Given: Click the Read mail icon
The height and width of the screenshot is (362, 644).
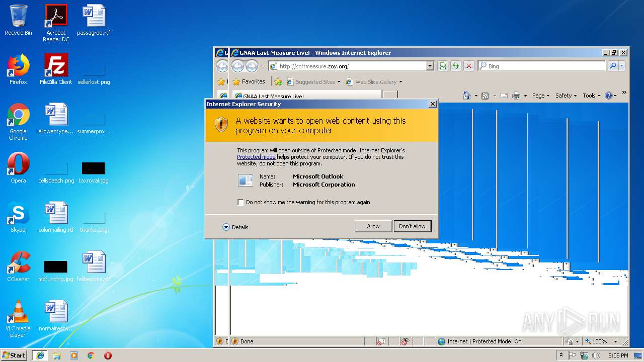Looking at the screenshot, I should click(504, 96).
